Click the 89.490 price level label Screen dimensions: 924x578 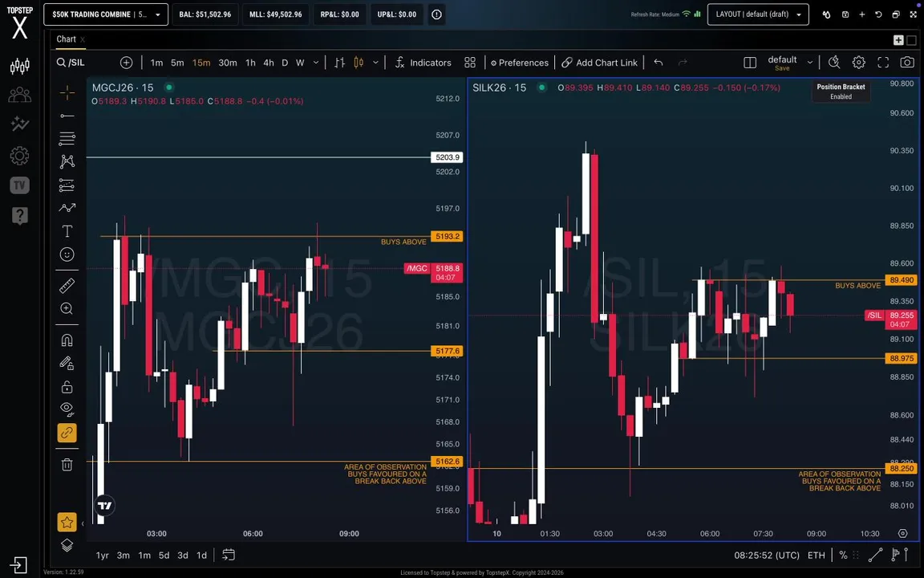click(x=902, y=280)
